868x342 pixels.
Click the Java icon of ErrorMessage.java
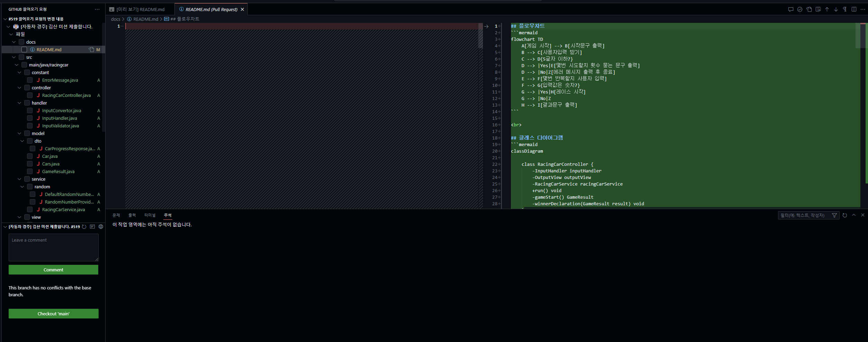click(38, 80)
